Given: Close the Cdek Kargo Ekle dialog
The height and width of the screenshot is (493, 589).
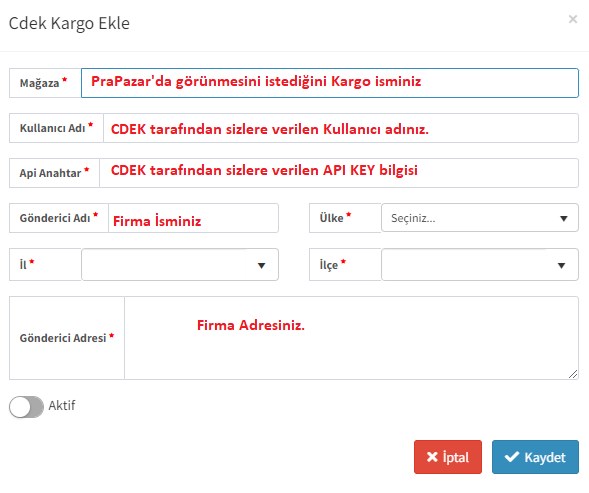Looking at the screenshot, I should pos(572,19).
